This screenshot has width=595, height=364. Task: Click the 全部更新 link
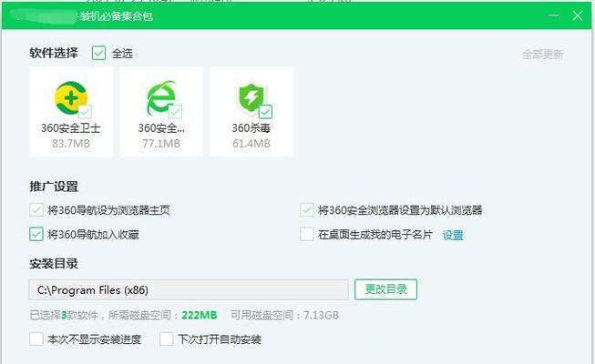pyautogui.click(x=543, y=55)
